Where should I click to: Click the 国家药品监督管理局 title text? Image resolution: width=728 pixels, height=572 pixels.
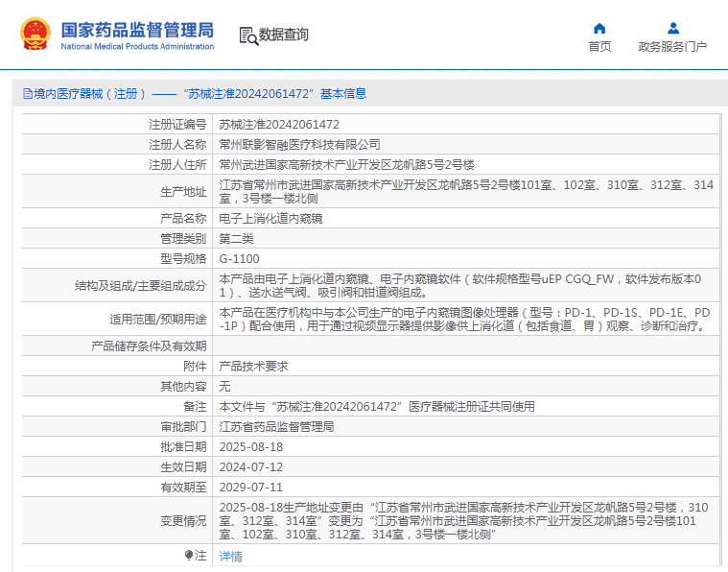(137, 29)
